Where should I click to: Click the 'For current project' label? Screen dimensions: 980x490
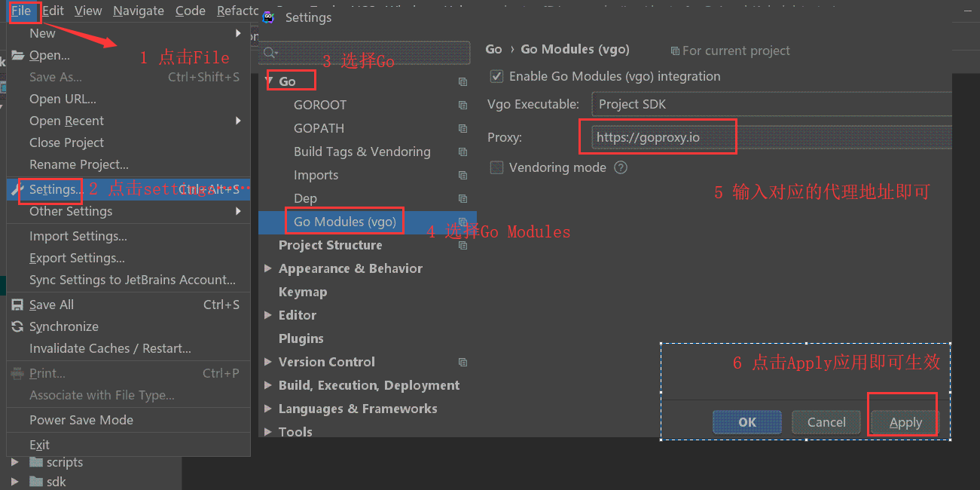click(x=731, y=51)
